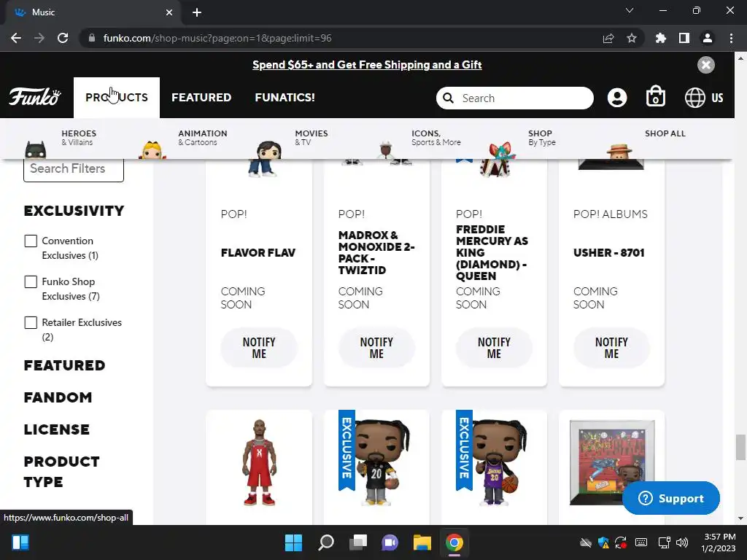This screenshot has width=747, height=560.
Task: Open the Chat app on the taskbar
Action: (390, 542)
